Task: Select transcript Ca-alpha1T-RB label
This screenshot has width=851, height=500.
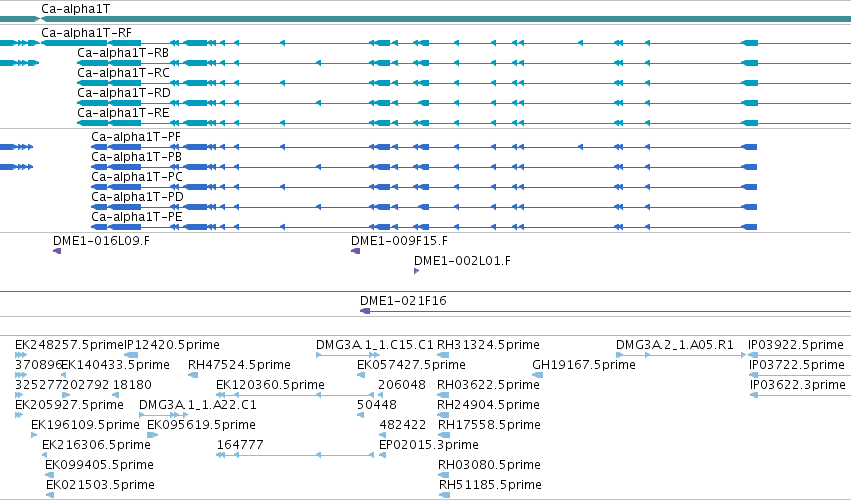Action: 123,53
